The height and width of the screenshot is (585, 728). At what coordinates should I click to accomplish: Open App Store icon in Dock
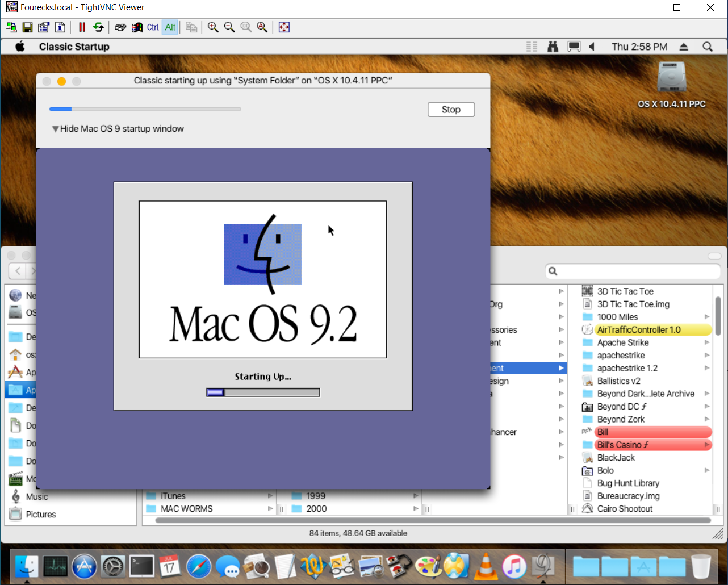click(x=84, y=566)
